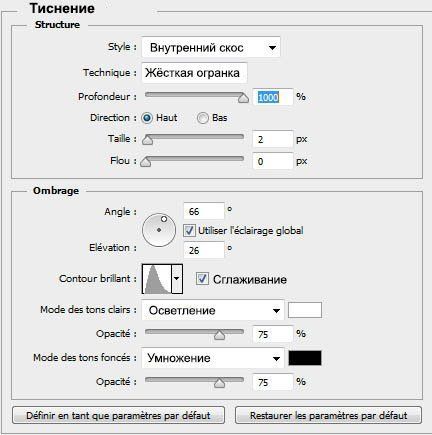Viewport: 432px width, 435px height.
Task: Open the Умножение shadow mode dropdown
Action: [213, 358]
